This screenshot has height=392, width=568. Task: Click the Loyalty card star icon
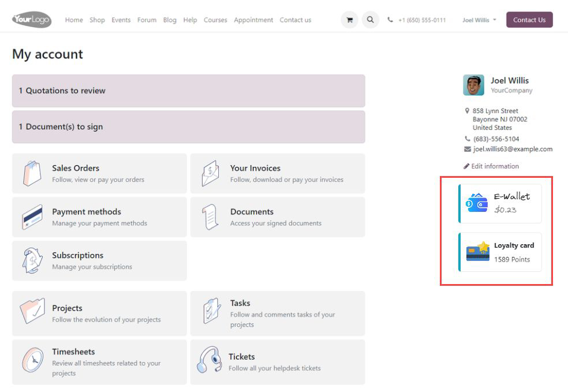point(478,252)
